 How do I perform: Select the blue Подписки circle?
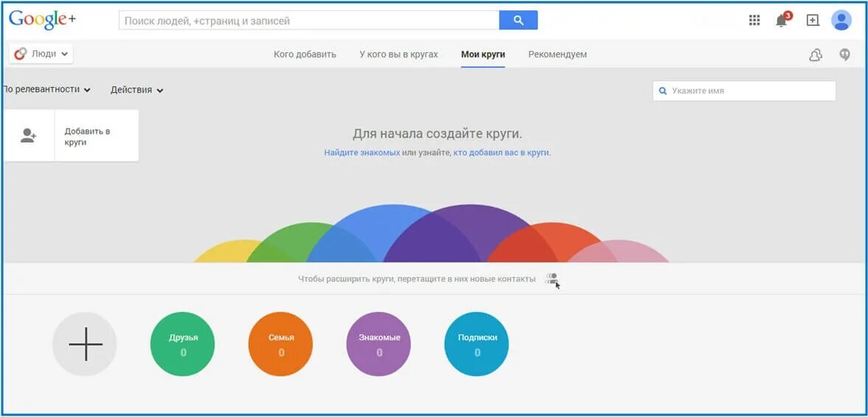476,344
